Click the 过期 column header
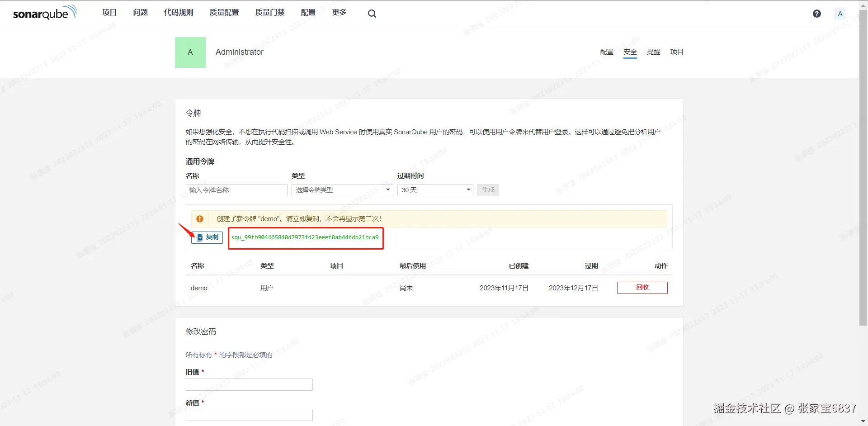Viewport: 868px width, 426px height. (x=591, y=266)
